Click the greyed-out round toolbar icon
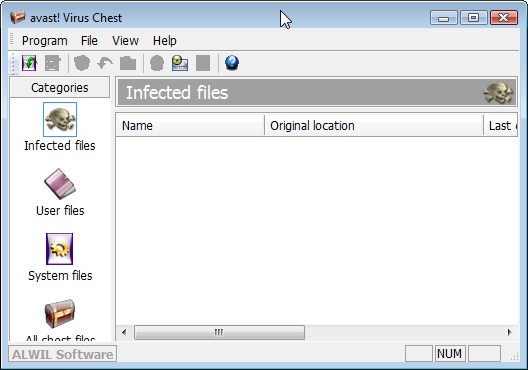 click(x=157, y=63)
